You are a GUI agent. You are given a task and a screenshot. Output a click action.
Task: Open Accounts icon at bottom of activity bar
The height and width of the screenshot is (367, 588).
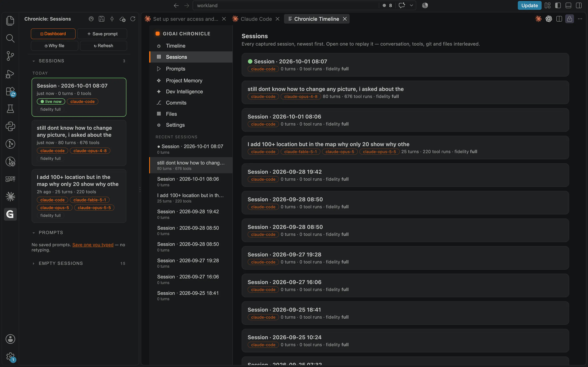coord(10,339)
